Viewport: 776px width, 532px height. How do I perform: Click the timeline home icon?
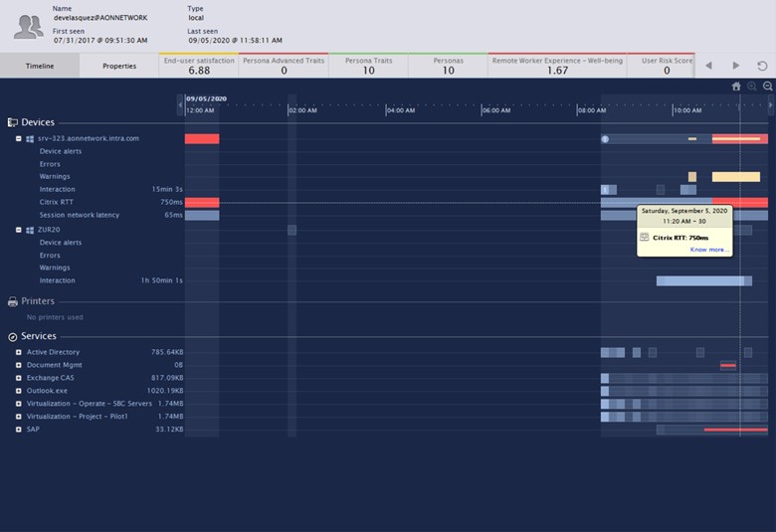[x=736, y=87]
